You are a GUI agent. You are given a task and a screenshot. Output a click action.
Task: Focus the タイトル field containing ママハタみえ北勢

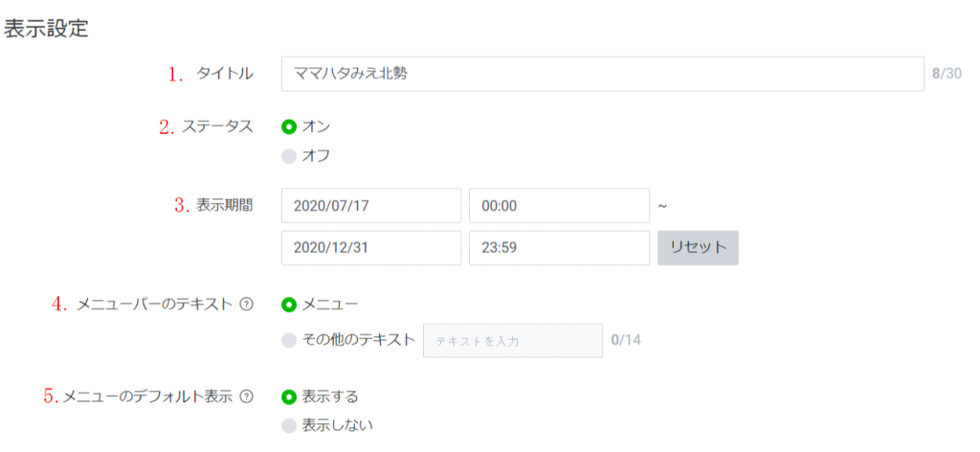tap(603, 74)
